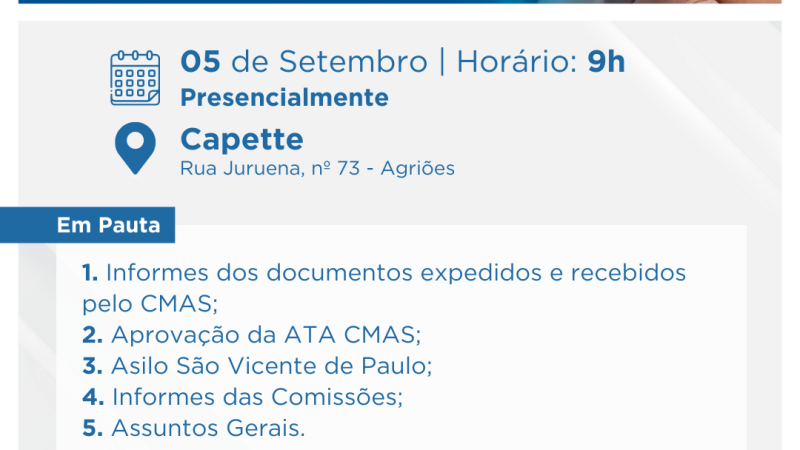Click the calendar icon
800x450 pixels.
[x=135, y=78]
